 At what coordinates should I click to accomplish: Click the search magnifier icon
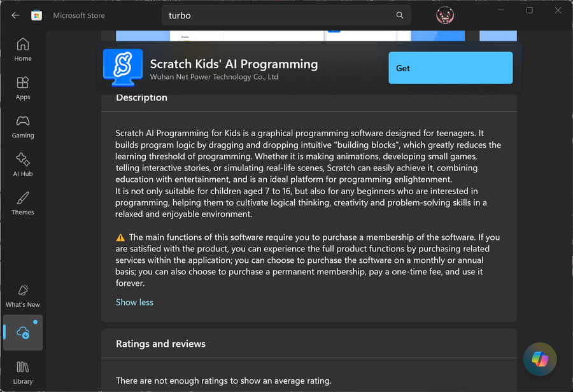(400, 15)
